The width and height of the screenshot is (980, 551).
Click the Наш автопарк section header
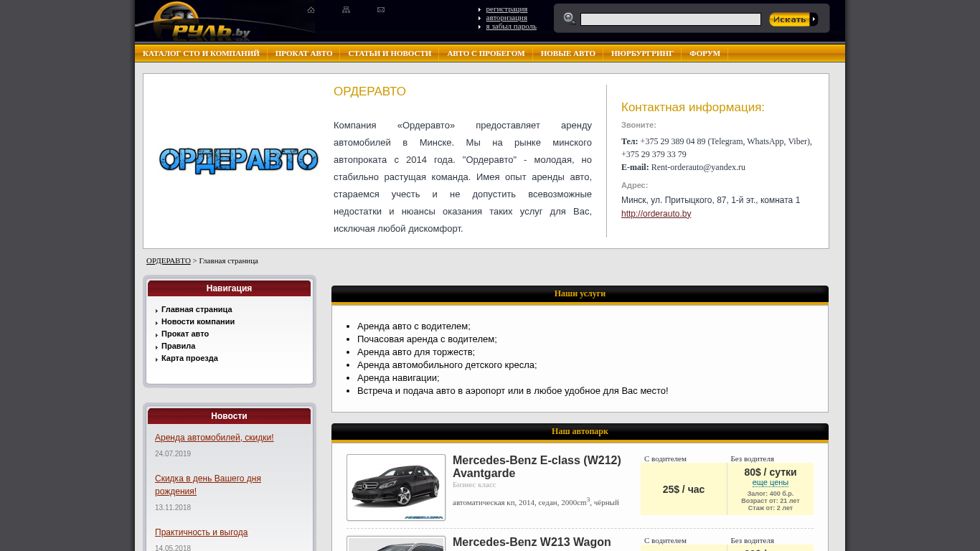580,431
